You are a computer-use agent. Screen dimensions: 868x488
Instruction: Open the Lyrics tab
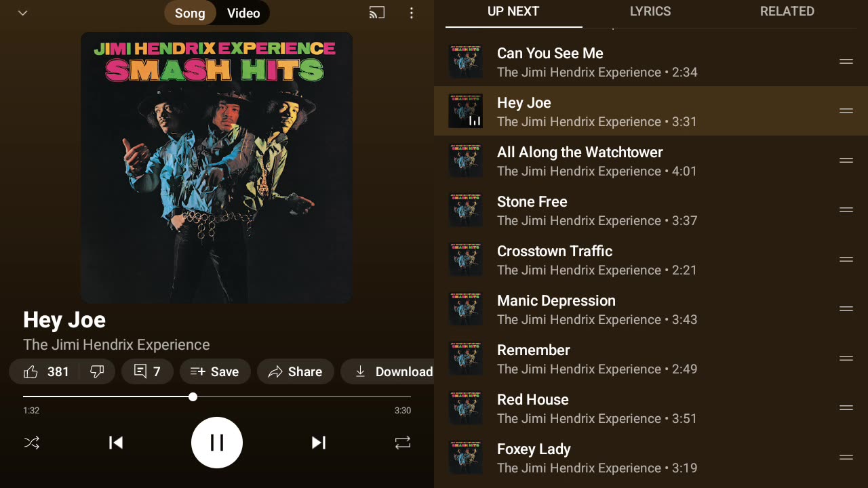click(650, 12)
